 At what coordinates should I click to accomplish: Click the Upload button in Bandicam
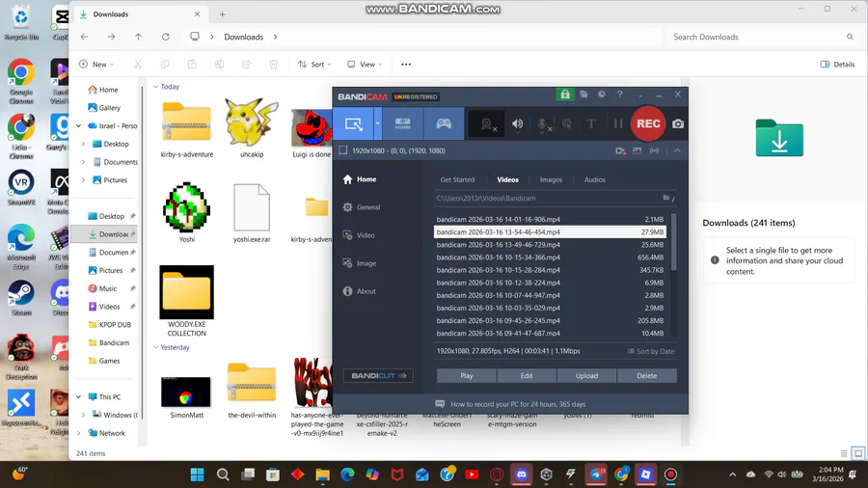point(586,376)
